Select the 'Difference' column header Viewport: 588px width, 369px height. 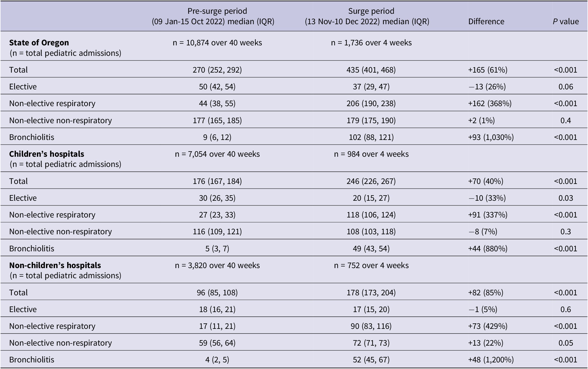(486, 21)
